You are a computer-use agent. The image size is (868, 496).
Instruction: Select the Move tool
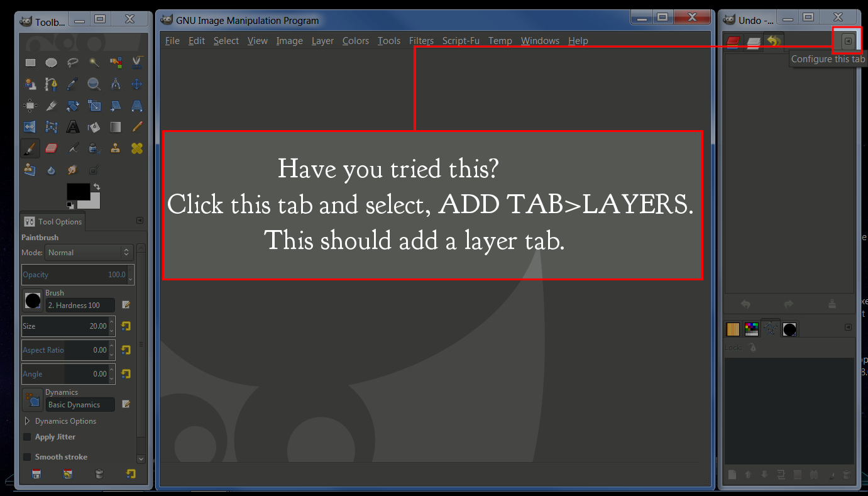137,84
